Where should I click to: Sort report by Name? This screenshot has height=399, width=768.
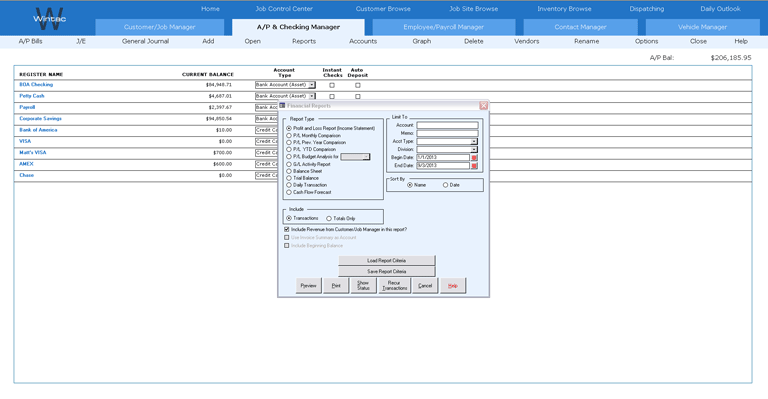[410, 185]
